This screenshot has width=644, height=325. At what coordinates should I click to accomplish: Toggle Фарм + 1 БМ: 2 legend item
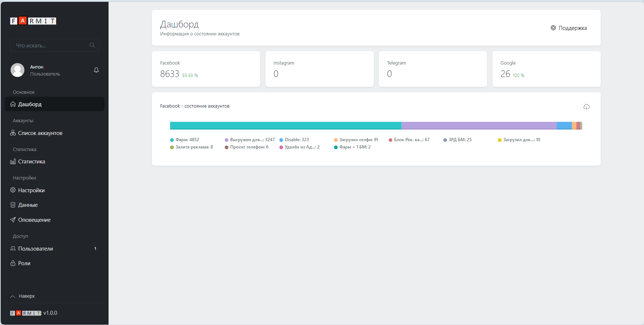352,147
